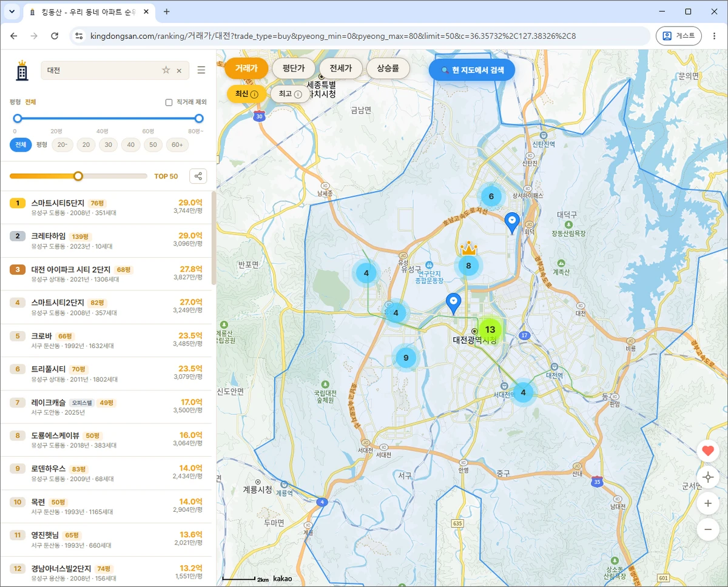
Task: Switch to the 거래가 ranking tab
Action: coord(246,69)
